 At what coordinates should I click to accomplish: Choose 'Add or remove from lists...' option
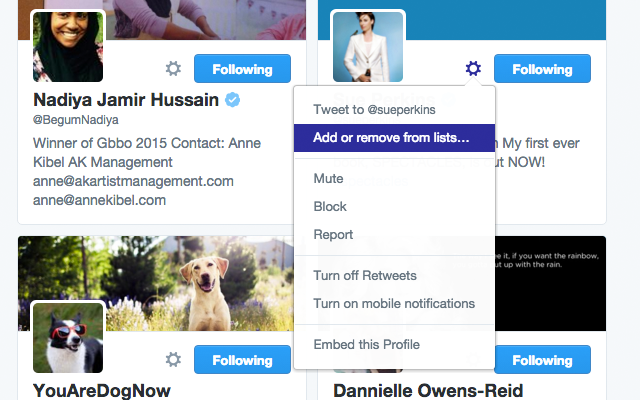[x=394, y=138]
